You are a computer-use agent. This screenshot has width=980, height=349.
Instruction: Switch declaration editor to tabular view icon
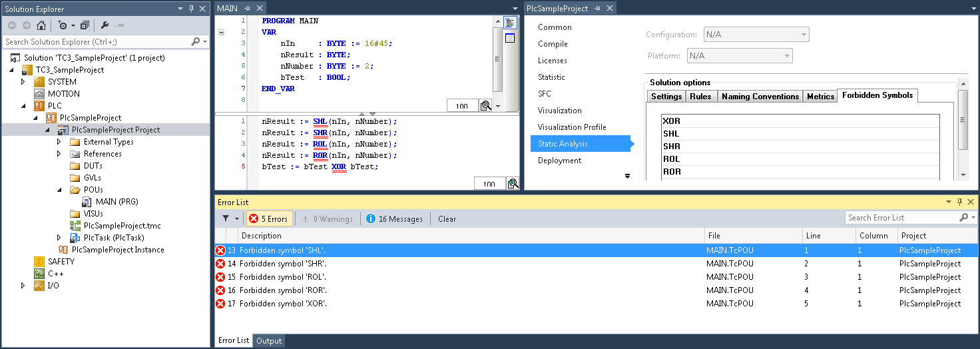(510, 38)
